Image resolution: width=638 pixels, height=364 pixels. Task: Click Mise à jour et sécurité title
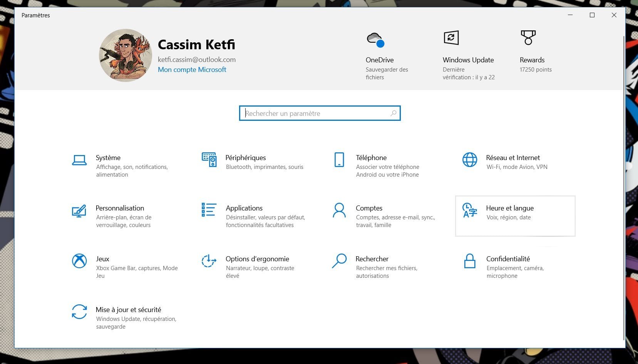pos(128,310)
